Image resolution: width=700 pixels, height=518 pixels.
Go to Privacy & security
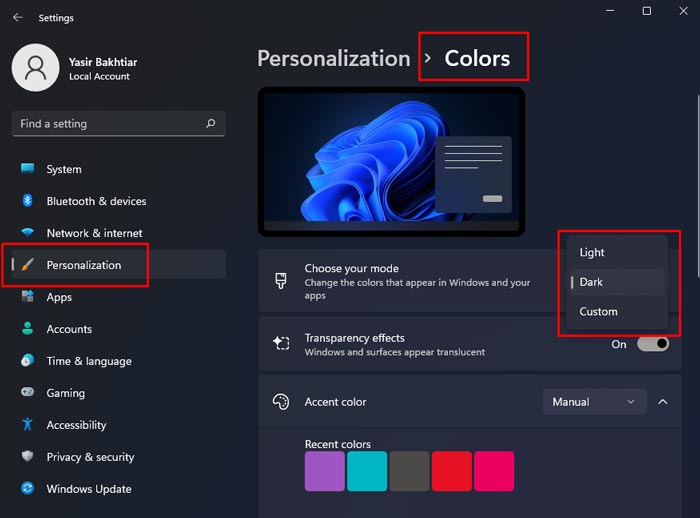[x=118, y=457]
